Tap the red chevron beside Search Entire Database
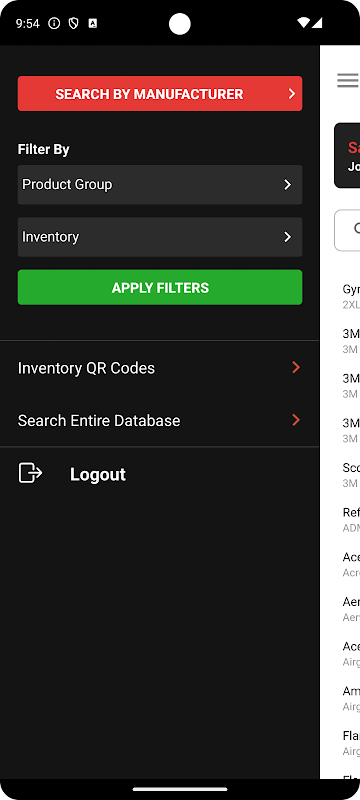The image size is (360, 800). click(296, 420)
